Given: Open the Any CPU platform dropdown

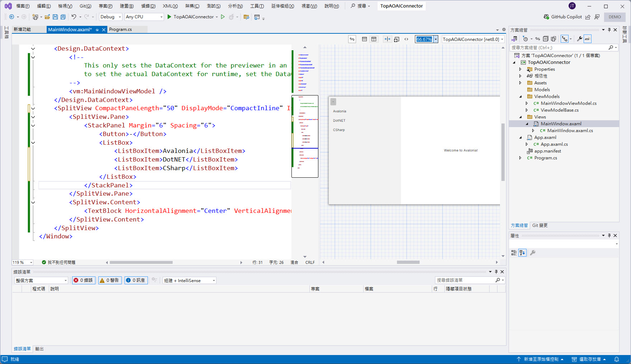Looking at the screenshot, I should tap(144, 17).
